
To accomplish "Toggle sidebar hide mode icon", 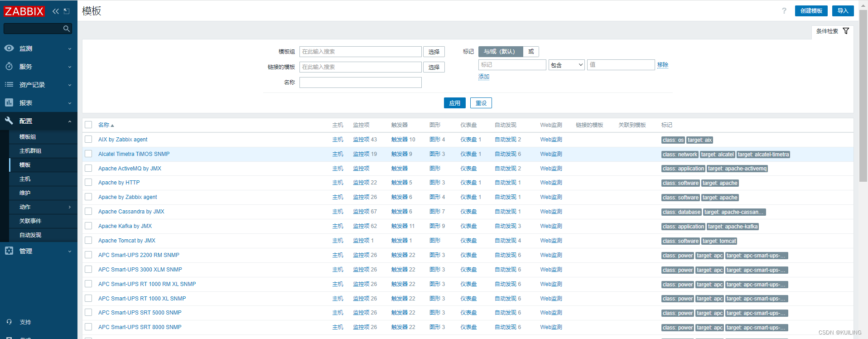I will tap(67, 11).
